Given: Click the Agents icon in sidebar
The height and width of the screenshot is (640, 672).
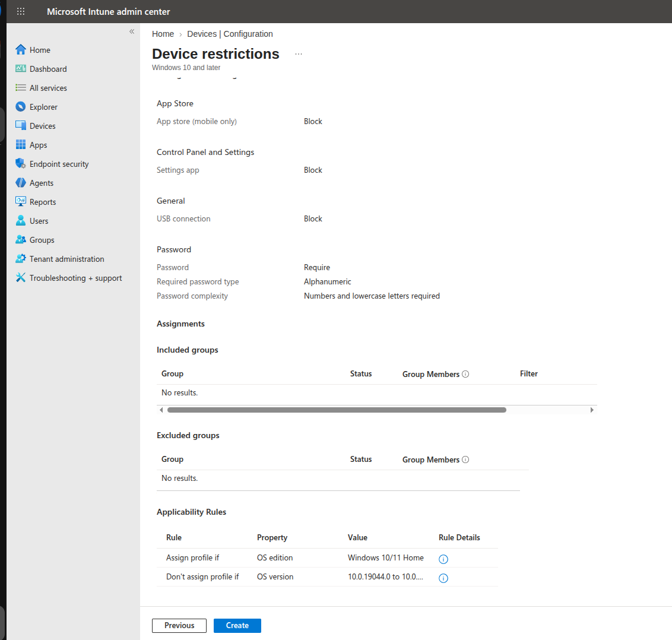Looking at the screenshot, I should click(21, 183).
